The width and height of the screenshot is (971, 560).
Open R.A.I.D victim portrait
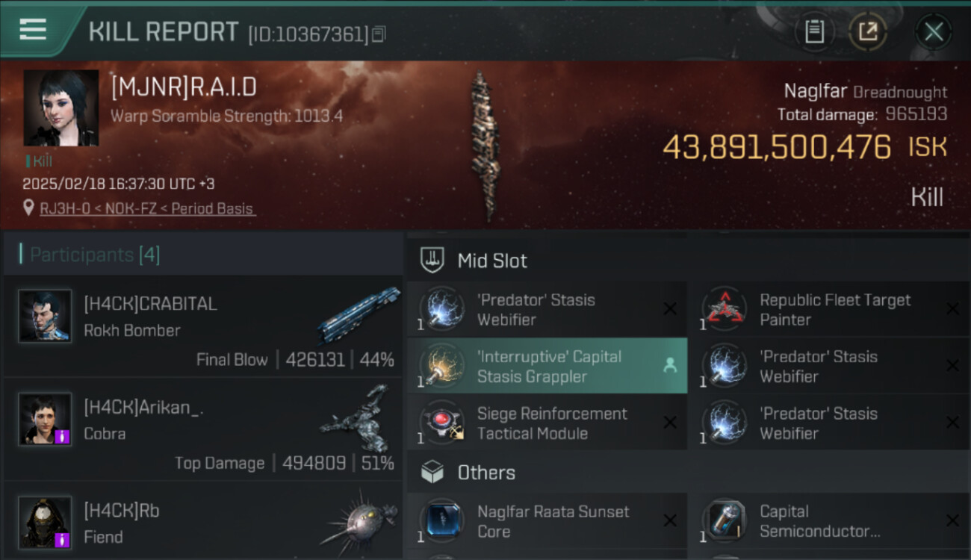click(x=61, y=108)
